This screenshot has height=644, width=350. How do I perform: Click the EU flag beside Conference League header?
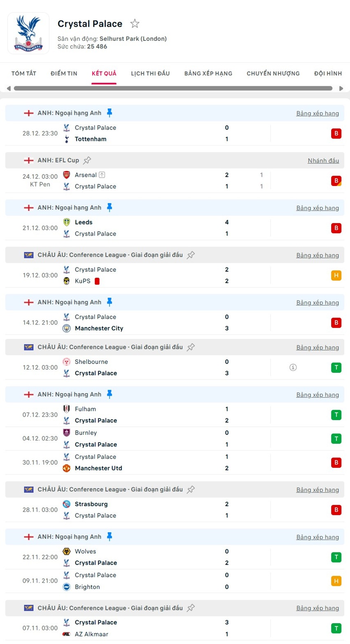click(x=28, y=255)
